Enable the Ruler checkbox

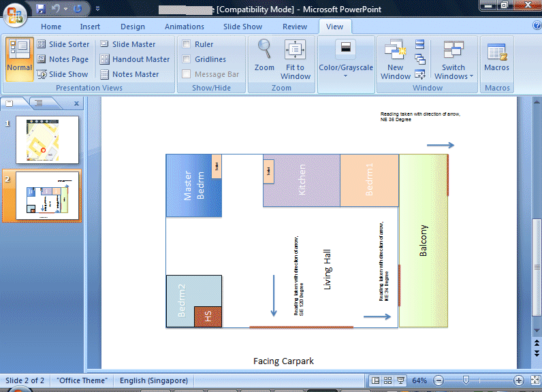click(187, 44)
